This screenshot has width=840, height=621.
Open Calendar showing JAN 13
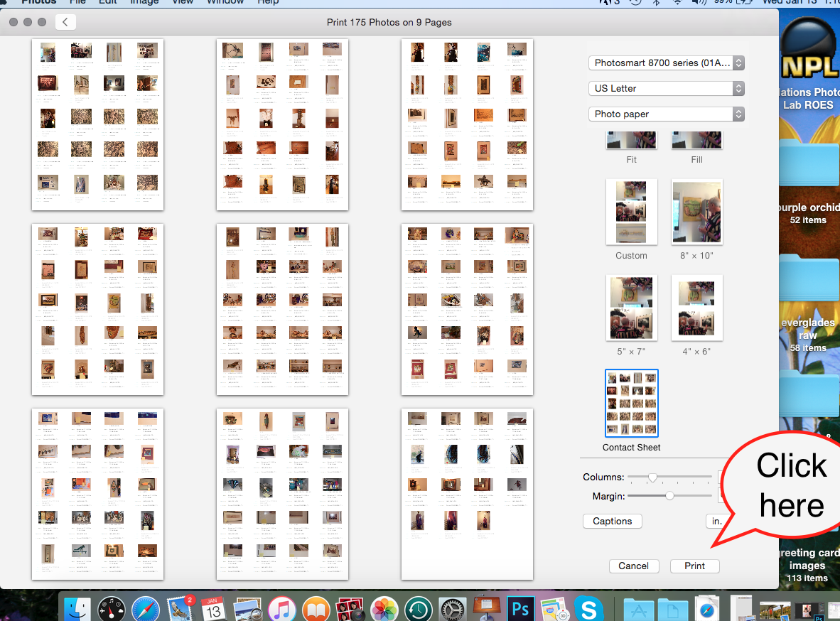pos(213,609)
